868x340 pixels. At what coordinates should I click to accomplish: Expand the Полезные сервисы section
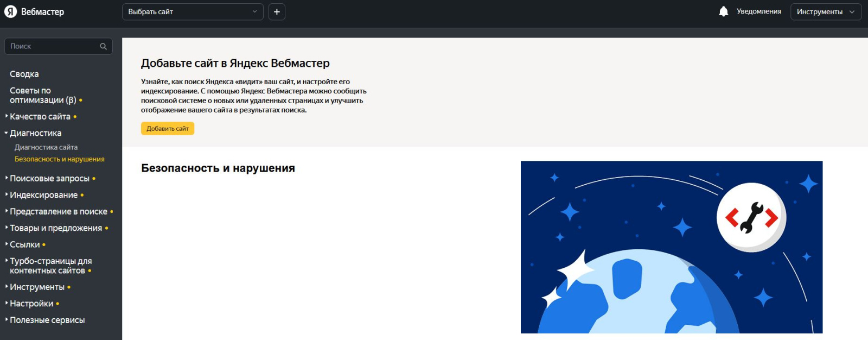47,320
